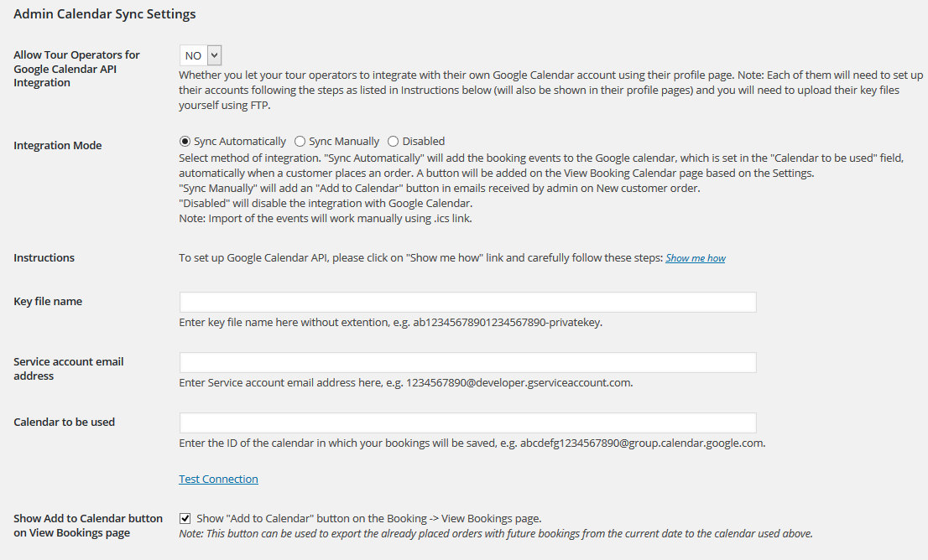Click the Instructions row label
Screen dimensions: 928x560
pyautogui.click(x=44, y=258)
